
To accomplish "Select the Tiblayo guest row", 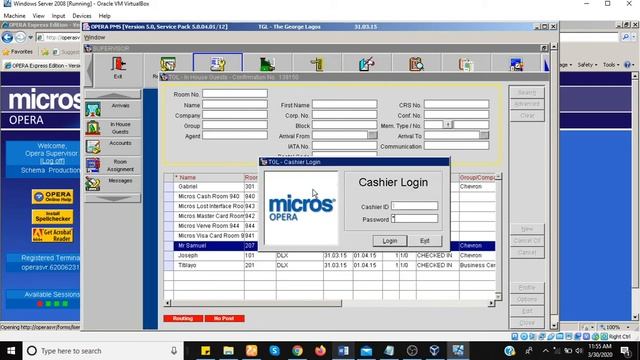I will pos(329,265).
